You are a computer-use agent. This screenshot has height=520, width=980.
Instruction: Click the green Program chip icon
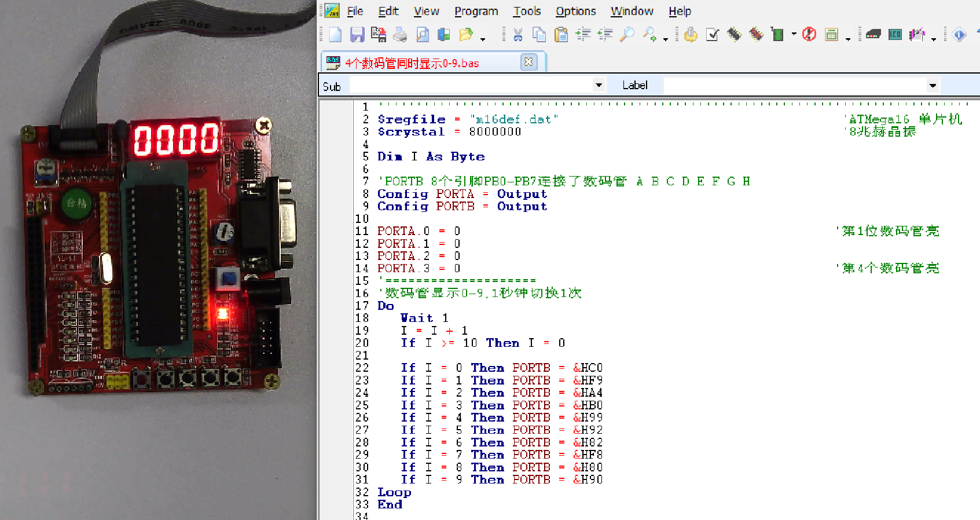[777, 35]
